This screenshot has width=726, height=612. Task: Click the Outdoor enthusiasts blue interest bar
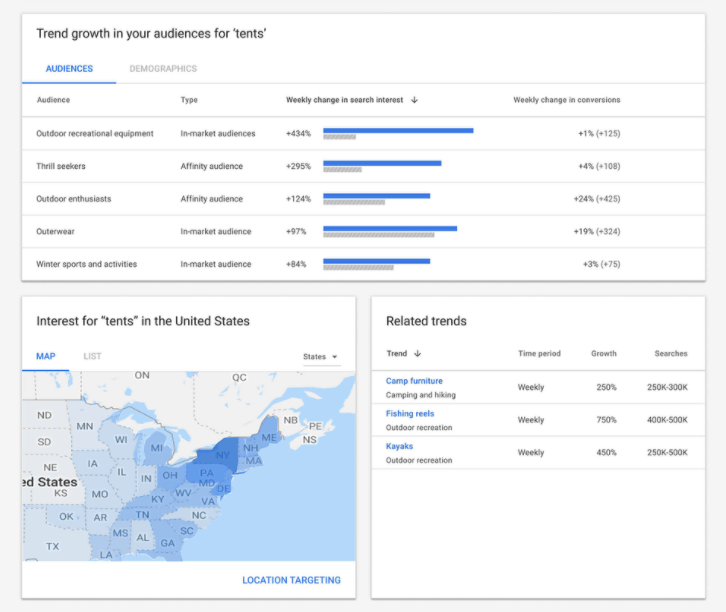click(x=376, y=196)
